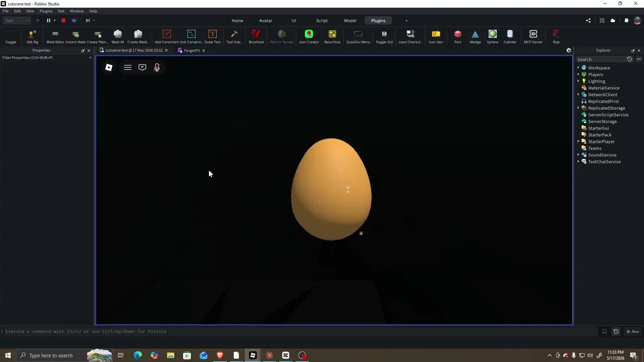Click Toggle GUI plugin button

pos(384,37)
